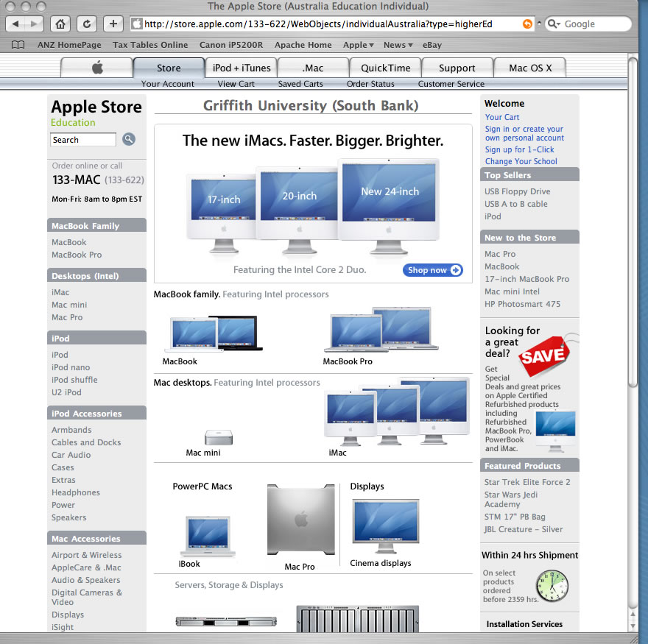Open U2 iPod in sidebar
The image size is (648, 644).
point(66,392)
